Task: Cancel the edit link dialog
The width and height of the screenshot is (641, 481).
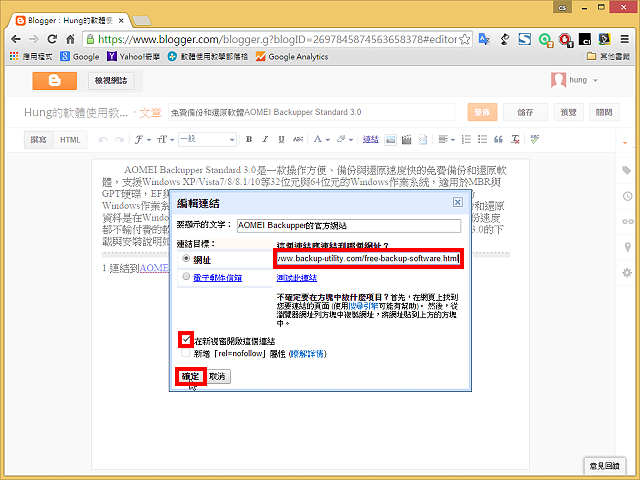Action: click(218, 376)
